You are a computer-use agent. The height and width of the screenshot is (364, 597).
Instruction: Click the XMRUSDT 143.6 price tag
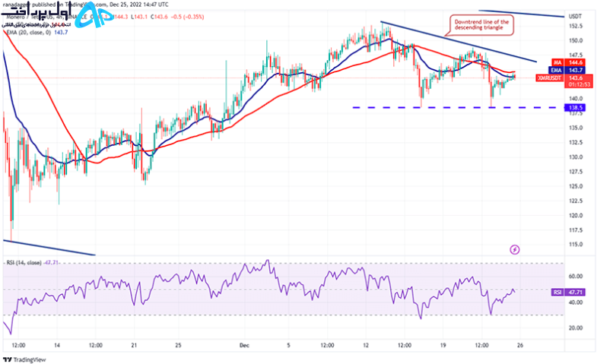(x=564, y=81)
